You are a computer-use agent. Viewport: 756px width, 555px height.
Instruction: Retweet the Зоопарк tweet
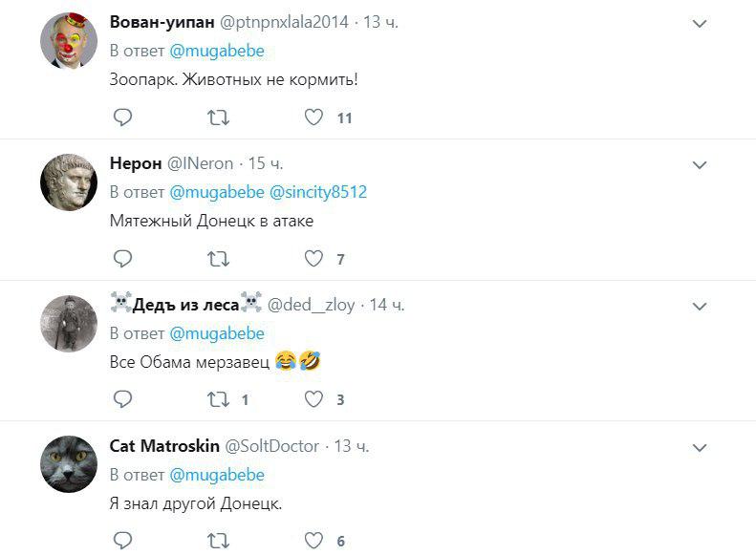tap(218, 117)
